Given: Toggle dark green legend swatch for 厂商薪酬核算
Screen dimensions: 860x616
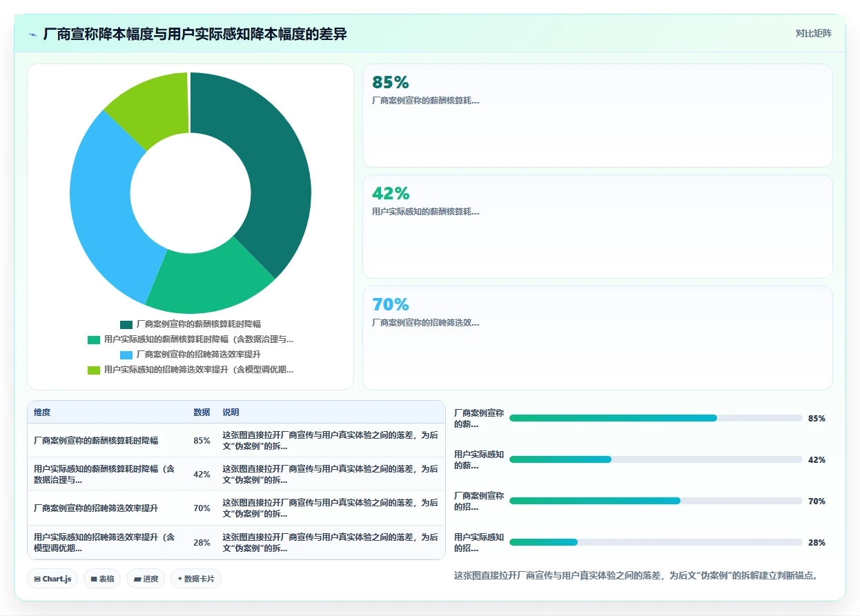Looking at the screenshot, I should 126,324.
